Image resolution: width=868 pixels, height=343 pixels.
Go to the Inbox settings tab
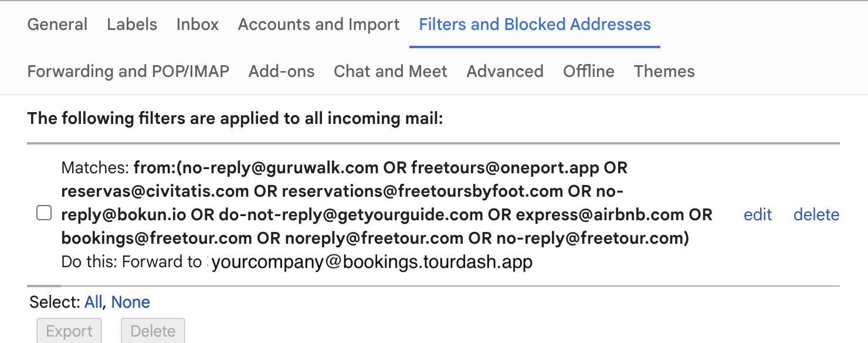[x=198, y=25]
